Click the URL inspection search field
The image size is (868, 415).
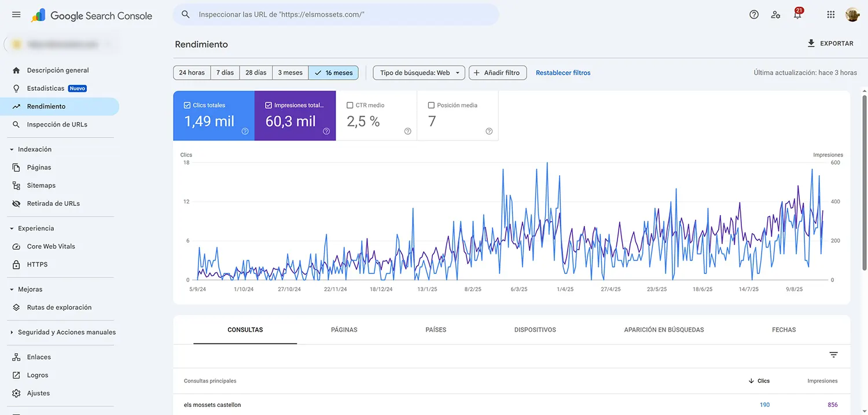pyautogui.click(x=336, y=14)
